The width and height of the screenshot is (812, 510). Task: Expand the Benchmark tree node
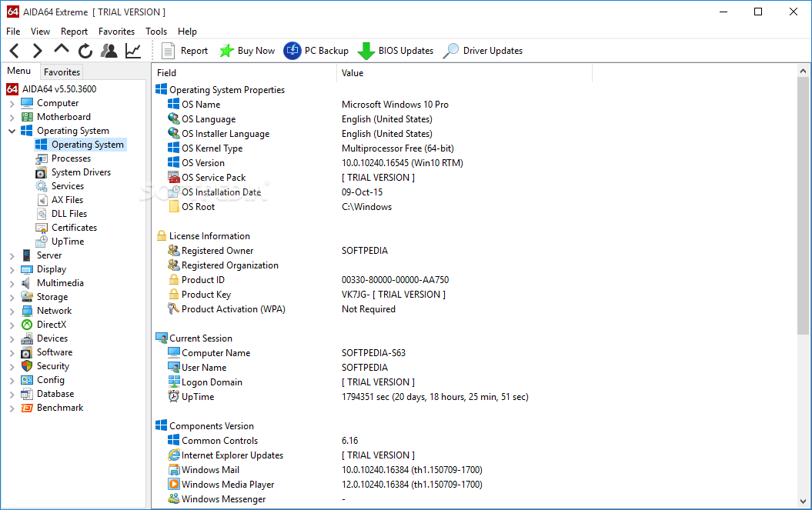coord(12,408)
